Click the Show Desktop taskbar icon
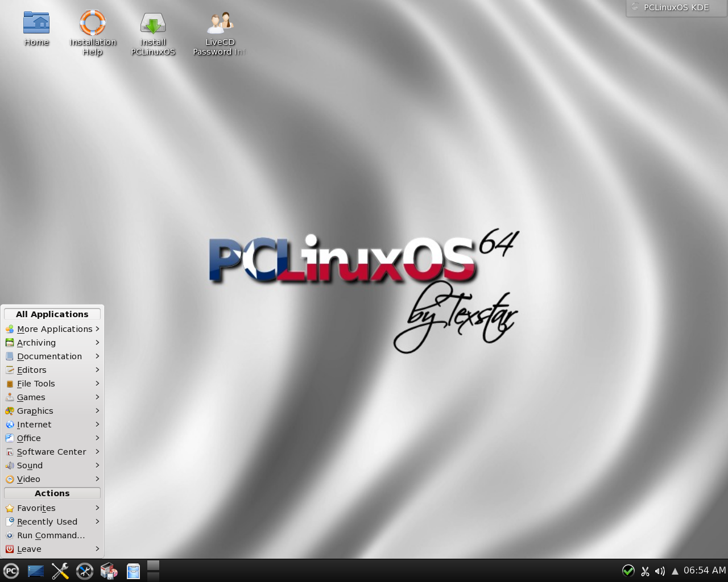 coord(36,571)
